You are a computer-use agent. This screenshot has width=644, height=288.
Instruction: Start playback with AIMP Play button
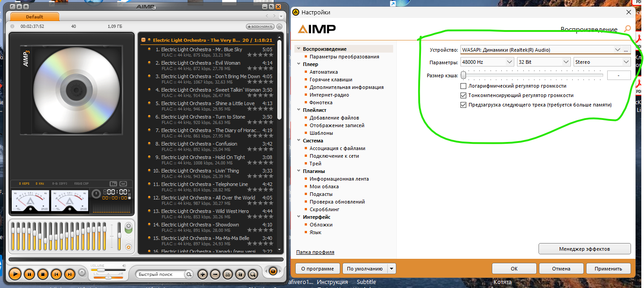click(15, 274)
